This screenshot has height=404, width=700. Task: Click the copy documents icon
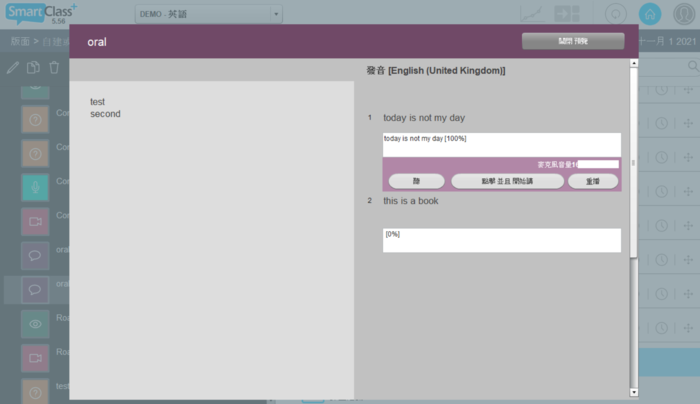tap(33, 68)
